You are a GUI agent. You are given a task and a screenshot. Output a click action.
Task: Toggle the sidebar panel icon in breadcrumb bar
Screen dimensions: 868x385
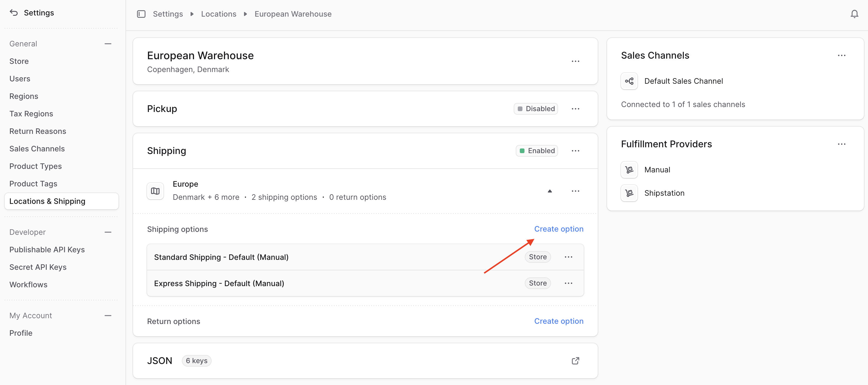141,14
